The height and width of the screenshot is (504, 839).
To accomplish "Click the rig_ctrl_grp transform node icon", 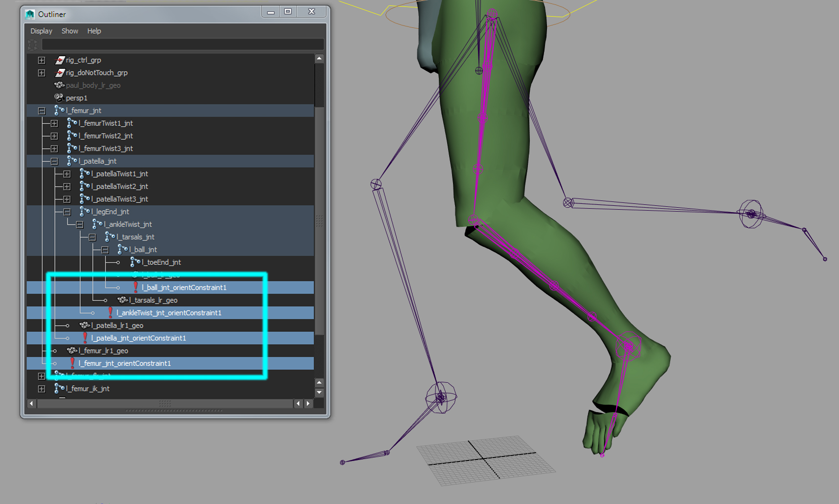I will 60,60.
